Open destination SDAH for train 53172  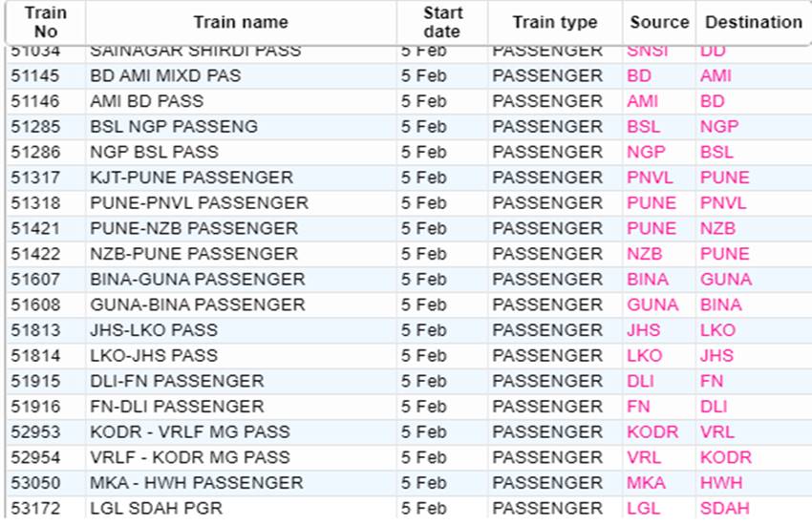tap(724, 509)
